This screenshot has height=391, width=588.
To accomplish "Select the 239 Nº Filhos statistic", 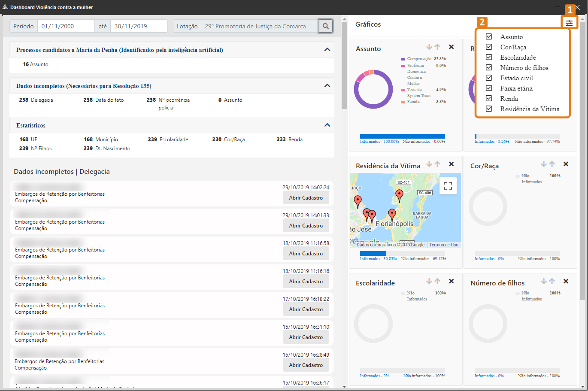I will 35,149.
